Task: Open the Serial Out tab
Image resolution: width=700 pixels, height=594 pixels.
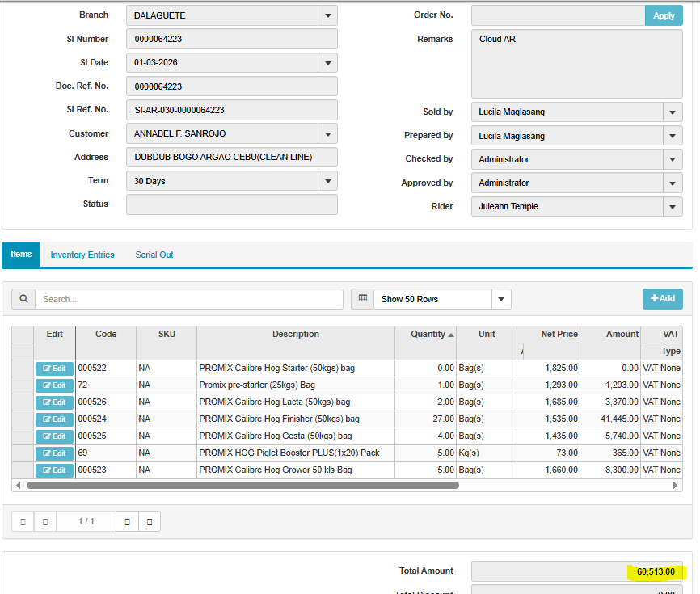Action: 154,255
